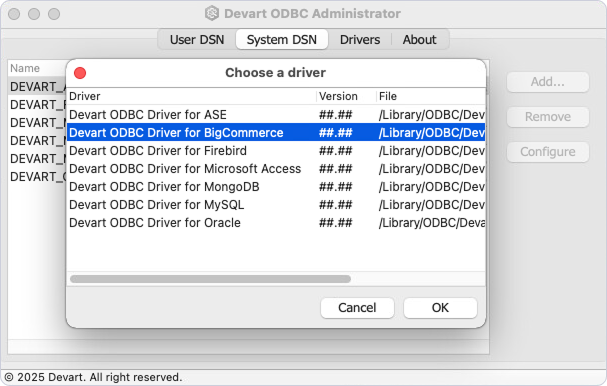Image resolution: width=607 pixels, height=386 pixels.
Task: Confirm driver choice with OK
Action: [x=440, y=308]
